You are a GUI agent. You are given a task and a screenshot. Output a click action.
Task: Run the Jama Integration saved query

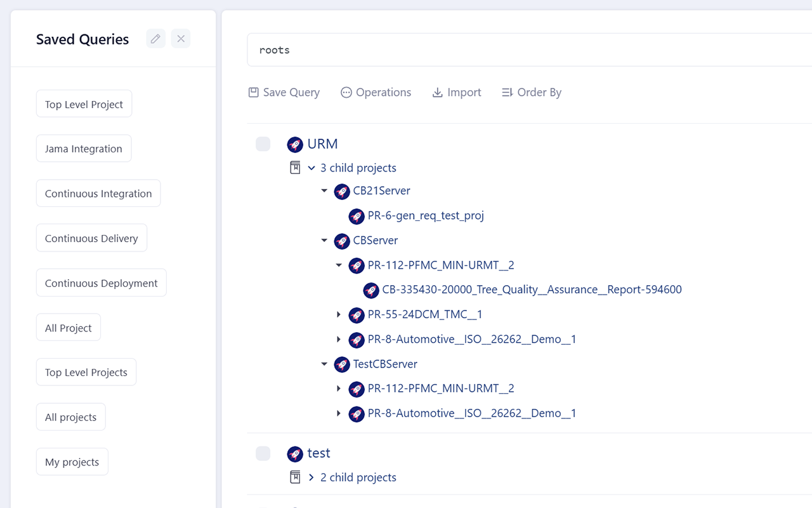(x=84, y=149)
